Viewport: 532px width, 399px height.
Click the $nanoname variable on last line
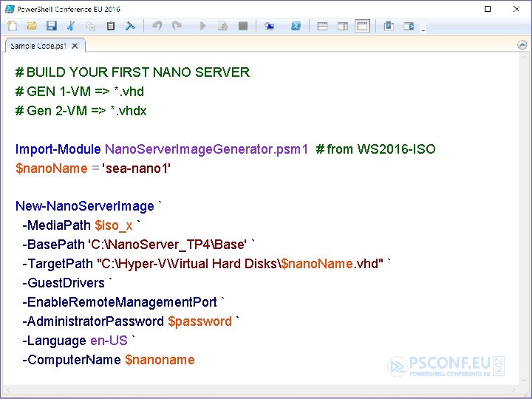tap(160, 360)
